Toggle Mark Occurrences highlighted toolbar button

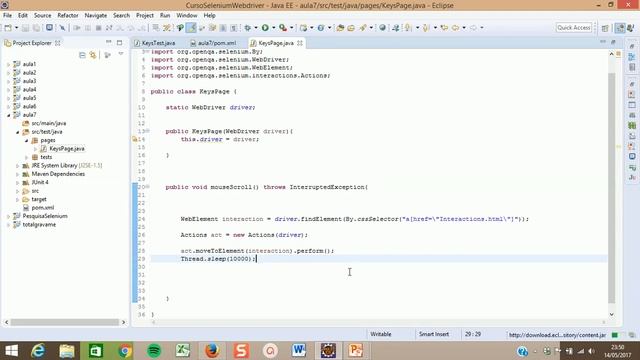[x=191, y=28]
